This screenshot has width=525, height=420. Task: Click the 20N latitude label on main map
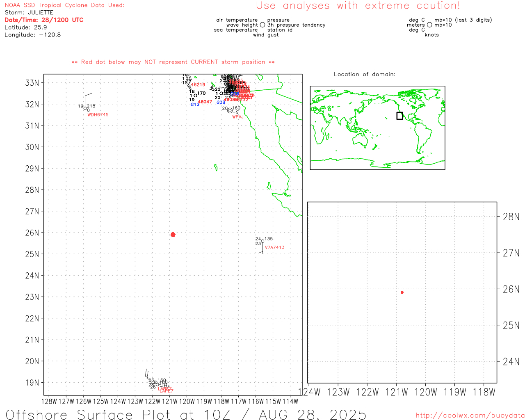(32, 361)
